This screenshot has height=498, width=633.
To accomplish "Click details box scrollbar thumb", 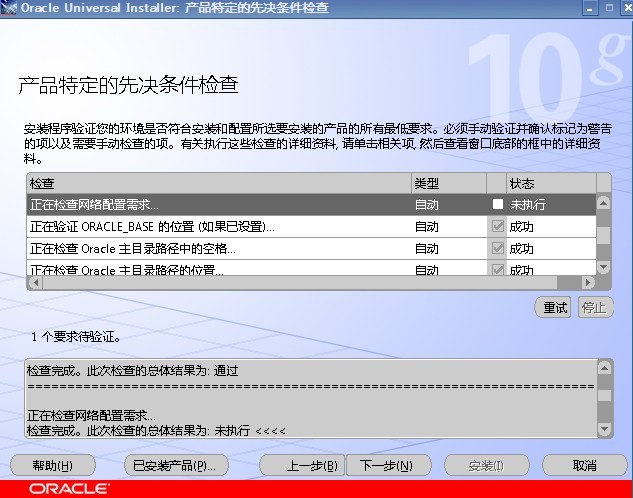I will (604, 395).
